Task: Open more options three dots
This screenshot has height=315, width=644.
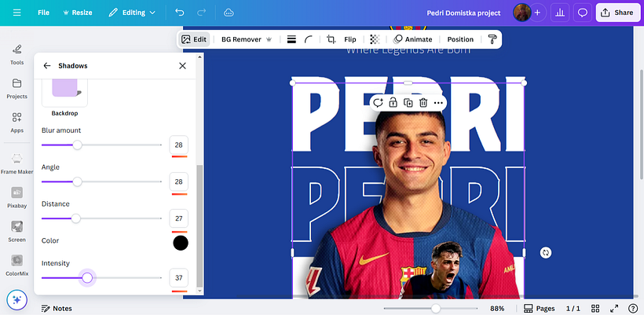Action: (438, 103)
